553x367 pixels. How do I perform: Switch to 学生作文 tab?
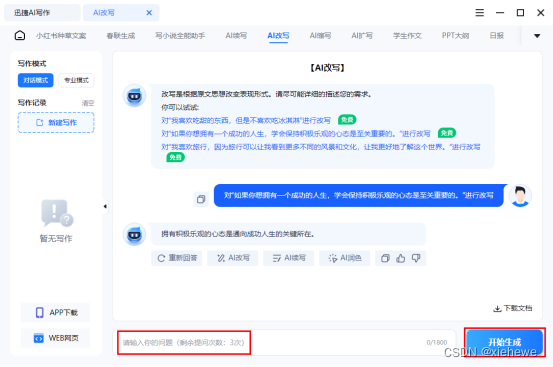[407, 36]
